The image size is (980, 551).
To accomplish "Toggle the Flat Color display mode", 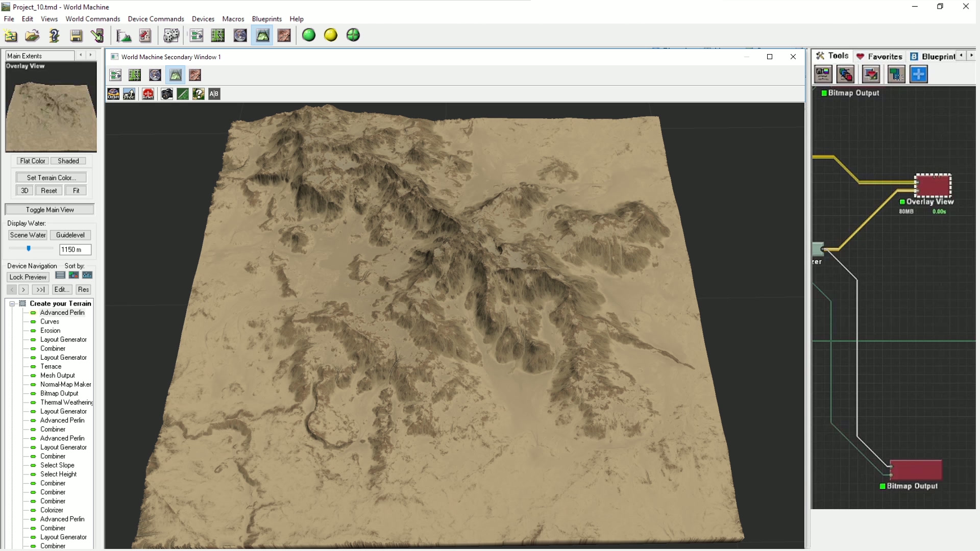I will (33, 161).
